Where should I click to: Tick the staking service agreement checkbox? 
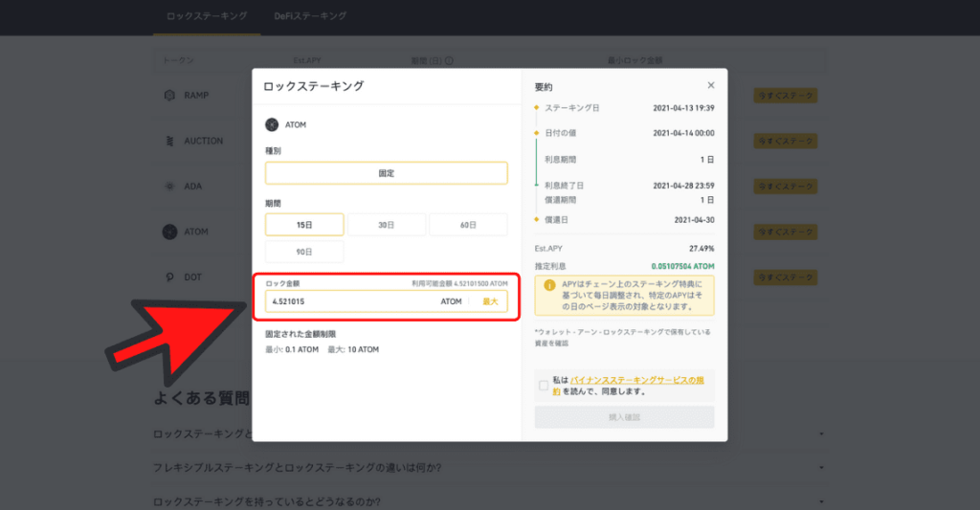[544, 385]
